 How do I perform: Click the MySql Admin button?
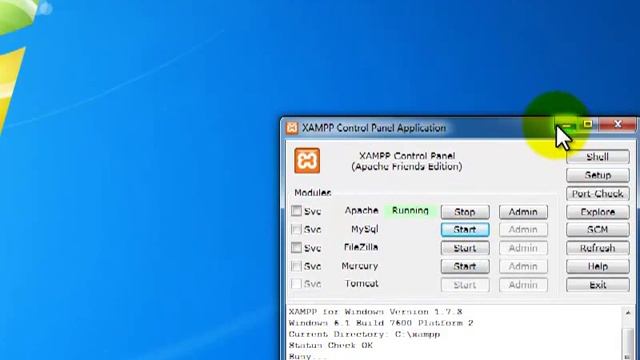click(x=523, y=229)
